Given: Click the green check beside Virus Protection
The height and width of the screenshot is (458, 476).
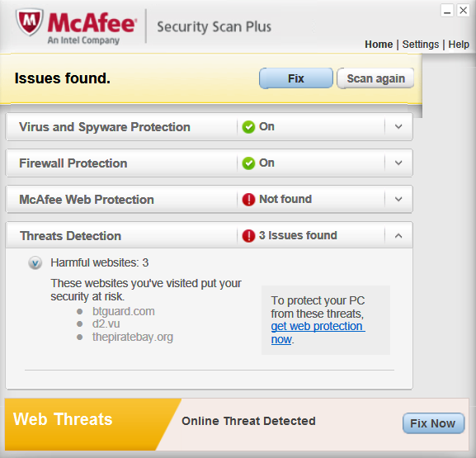Looking at the screenshot, I should pos(248,127).
